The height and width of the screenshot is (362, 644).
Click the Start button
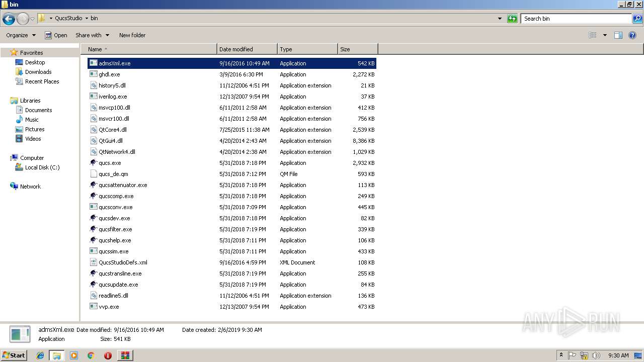tap(14, 355)
